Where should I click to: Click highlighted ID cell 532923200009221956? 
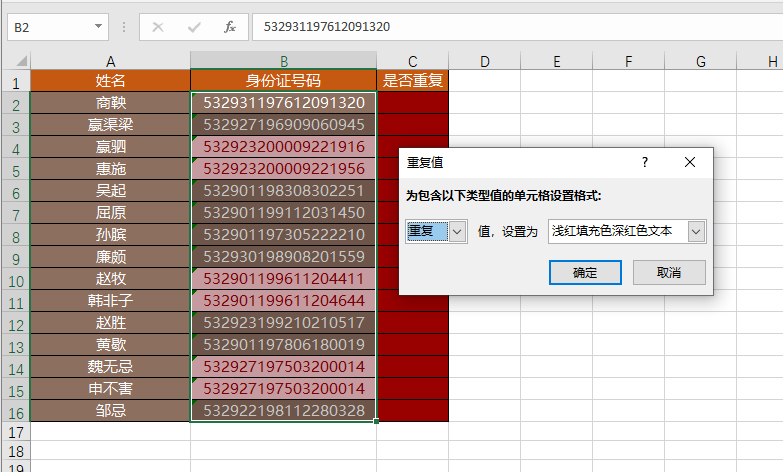click(284, 168)
